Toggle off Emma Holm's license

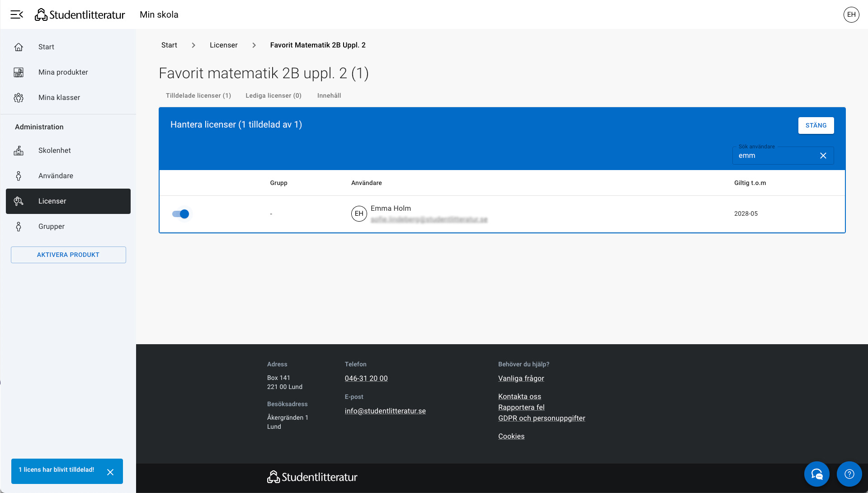click(x=181, y=214)
